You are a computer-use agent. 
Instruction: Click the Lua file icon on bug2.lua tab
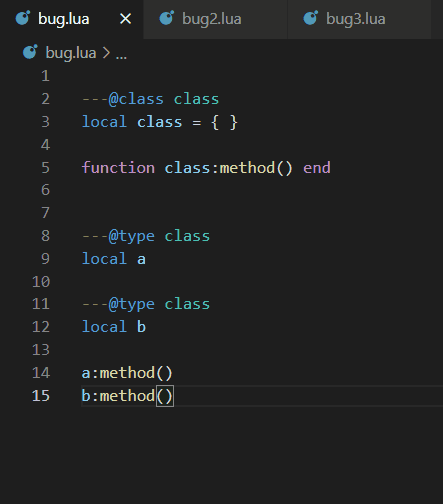(x=167, y=18)
